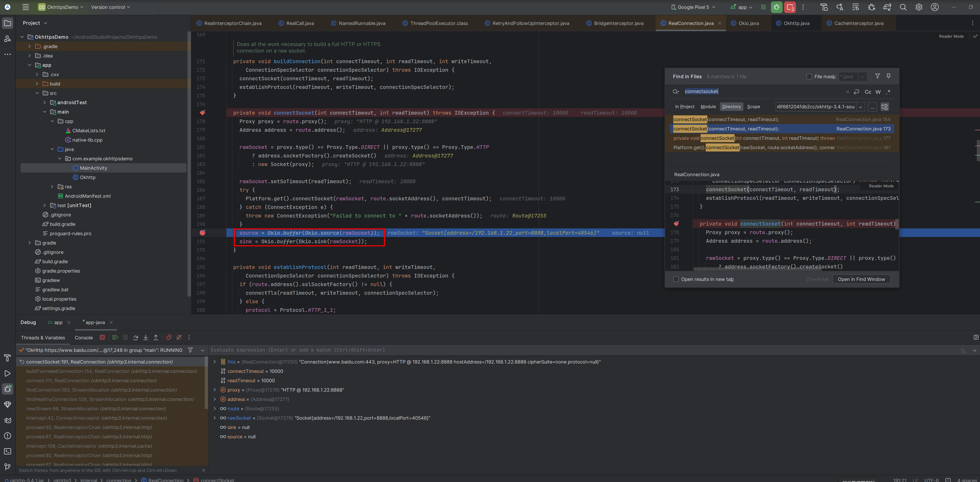The image size is (980, 482).
Task: Open the OkhttpsDemo project dropdown
Action: pyautogui.click(x=61, y=7)
